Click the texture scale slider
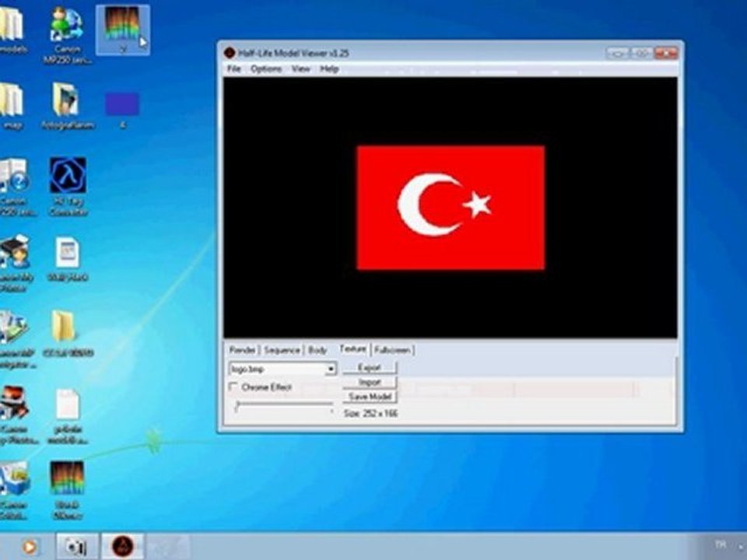Screen dimensions: 747x560 pos(284,405)
